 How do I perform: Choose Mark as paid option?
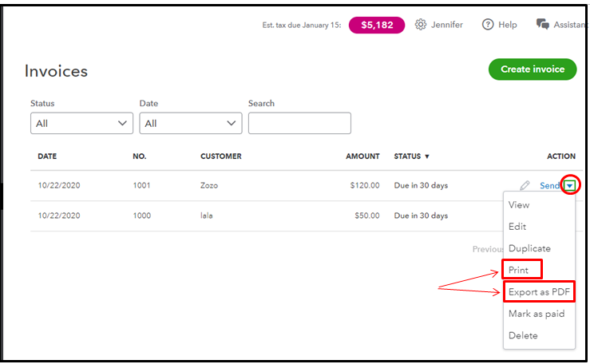coord(537,314)
